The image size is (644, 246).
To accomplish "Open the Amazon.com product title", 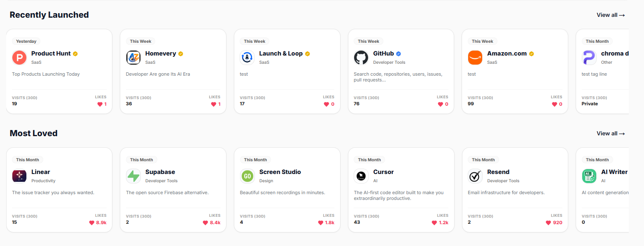I will (x=507, y=53).
